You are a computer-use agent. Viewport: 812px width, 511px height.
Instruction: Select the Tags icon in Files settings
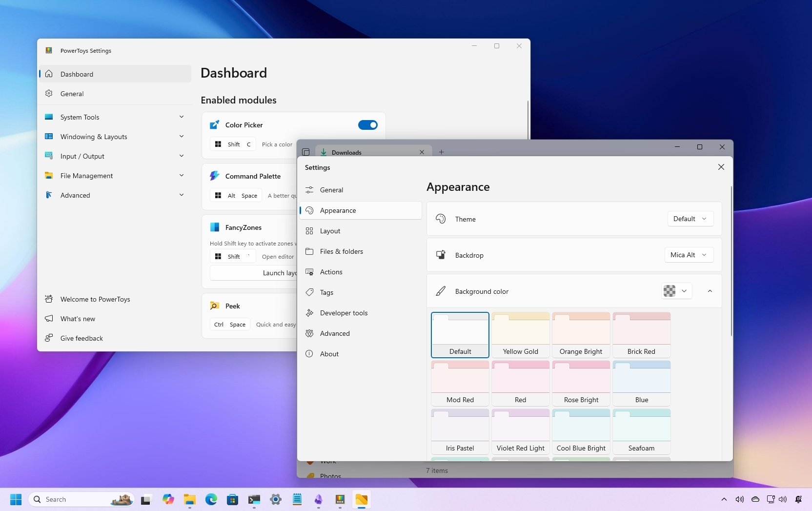pos(310,292)
